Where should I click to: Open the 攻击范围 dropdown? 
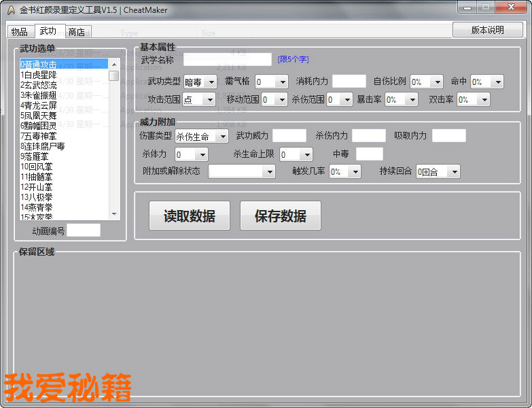pos(198,99)
